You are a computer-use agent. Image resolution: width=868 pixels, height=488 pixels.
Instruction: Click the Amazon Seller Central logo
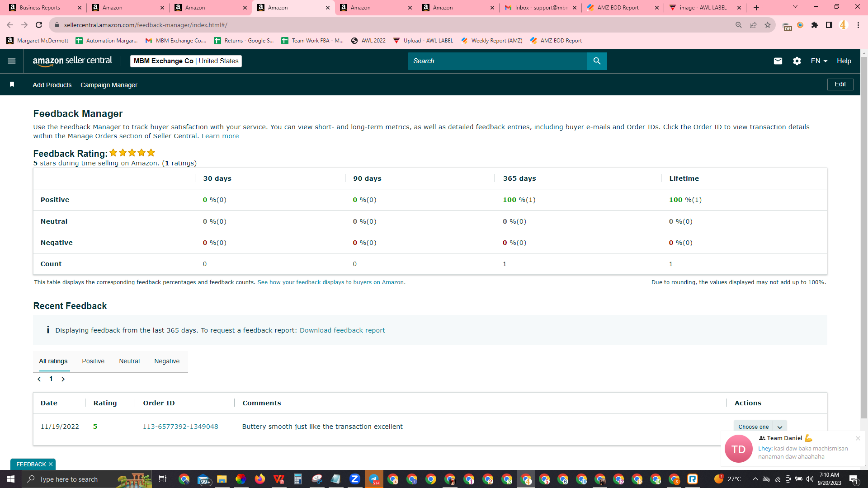[72, 61]
